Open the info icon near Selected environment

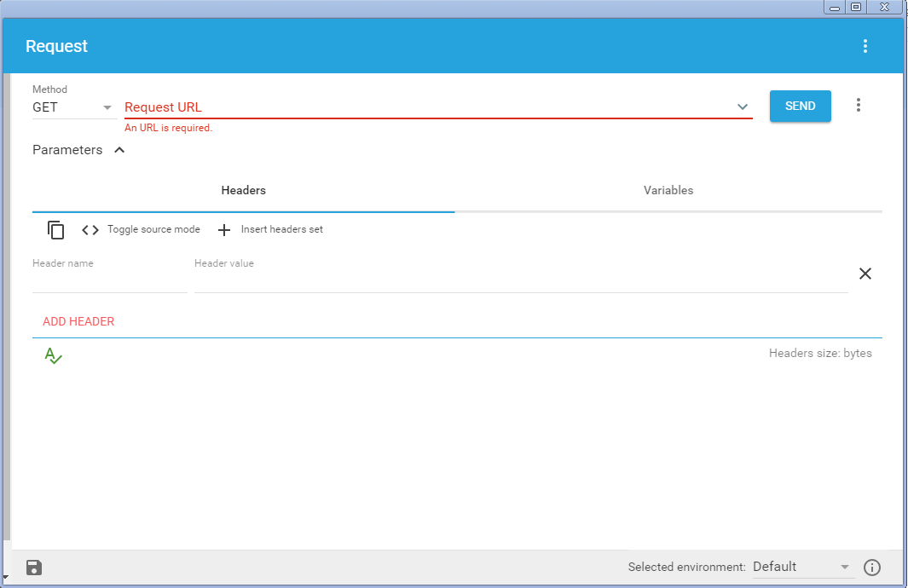(x=871, y=567)
